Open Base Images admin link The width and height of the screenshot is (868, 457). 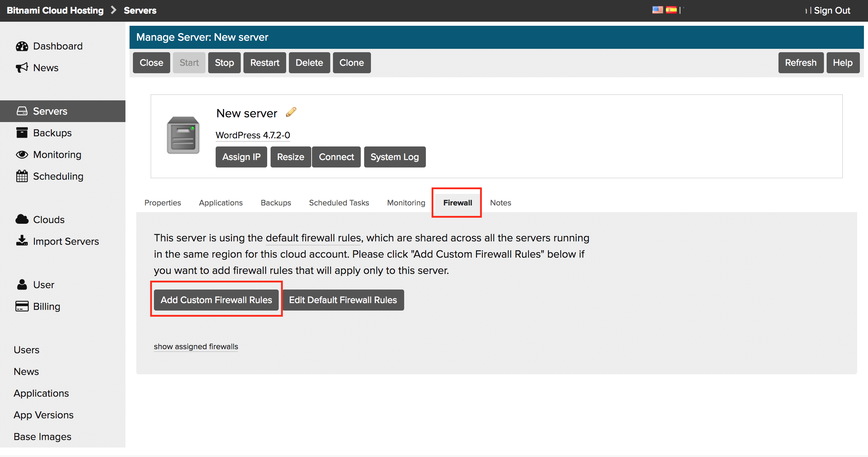42,437
